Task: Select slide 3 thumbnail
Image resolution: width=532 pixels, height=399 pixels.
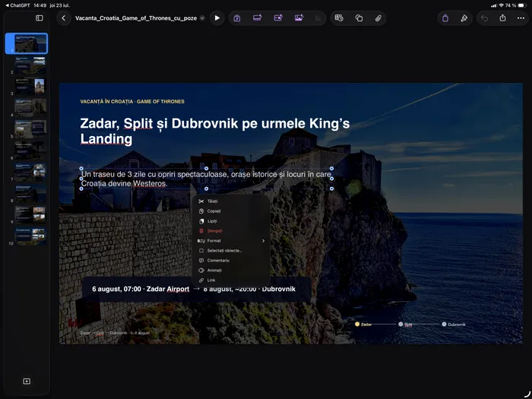Action: click(x=30, y=86)
